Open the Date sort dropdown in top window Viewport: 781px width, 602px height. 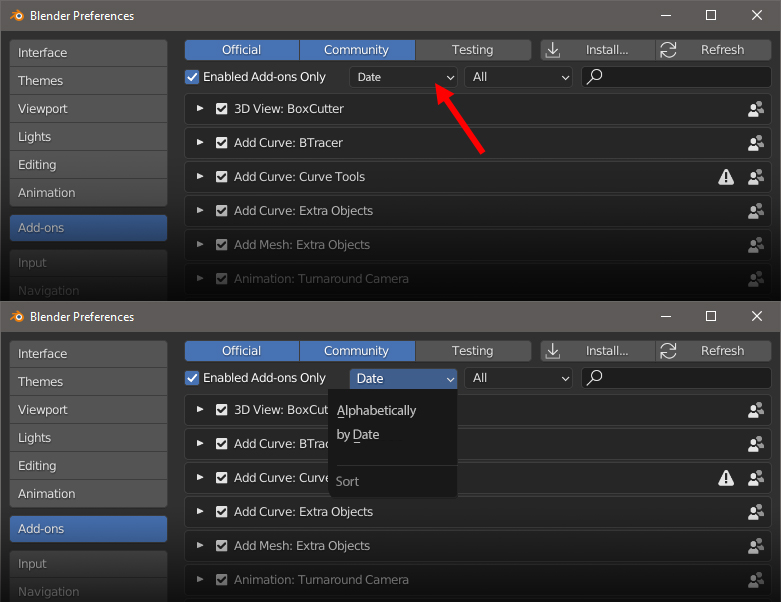(403, 77)
